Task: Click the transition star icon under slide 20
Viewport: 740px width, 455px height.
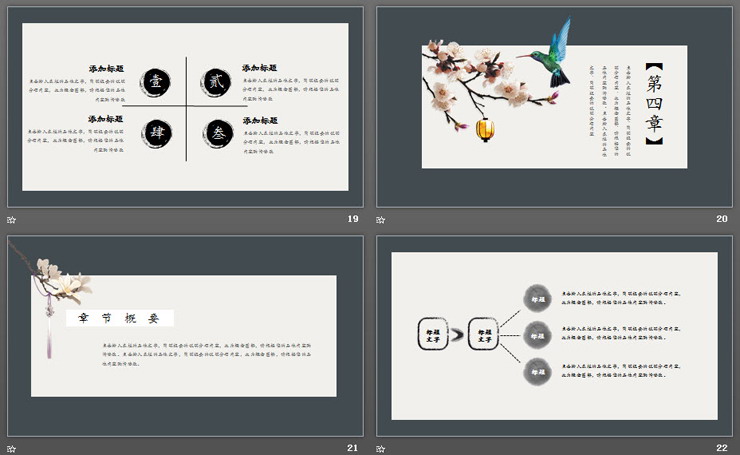Action: coord(380,219)
